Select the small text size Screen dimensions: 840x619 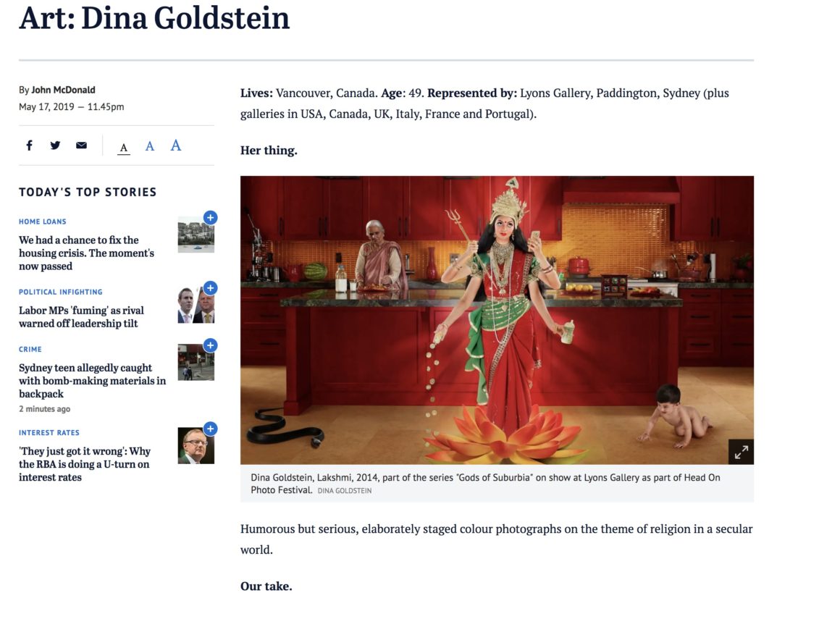124,147
